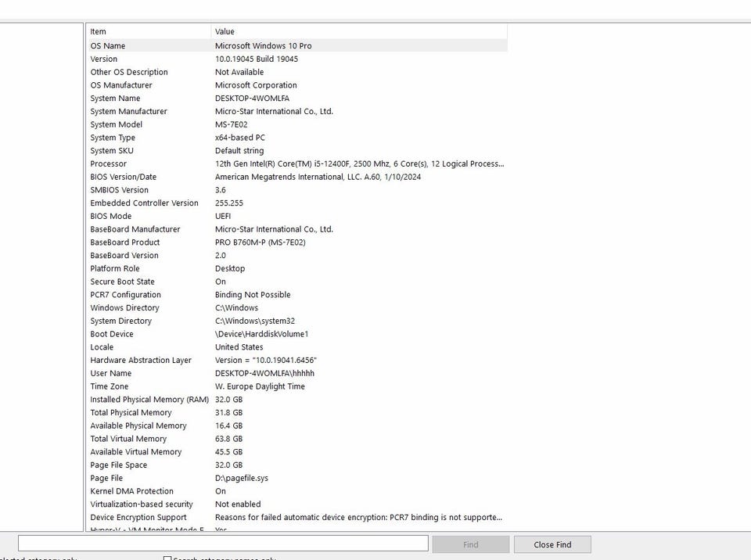Click the Binding Not Possible value
751x560 pixels.
(253, 295)
